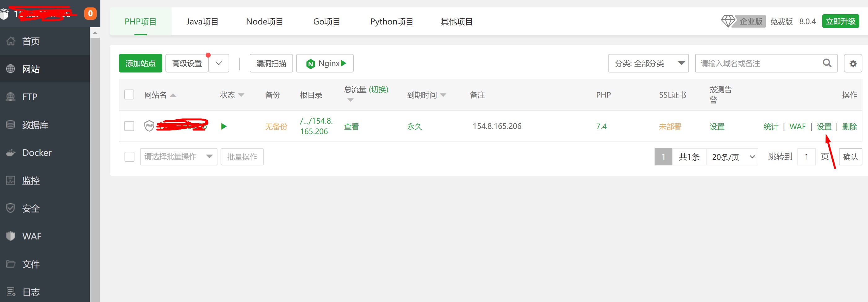Viewport: 868px width, 302px height.
Task: Click the Nginx service status button
Action: click(325, 63)
